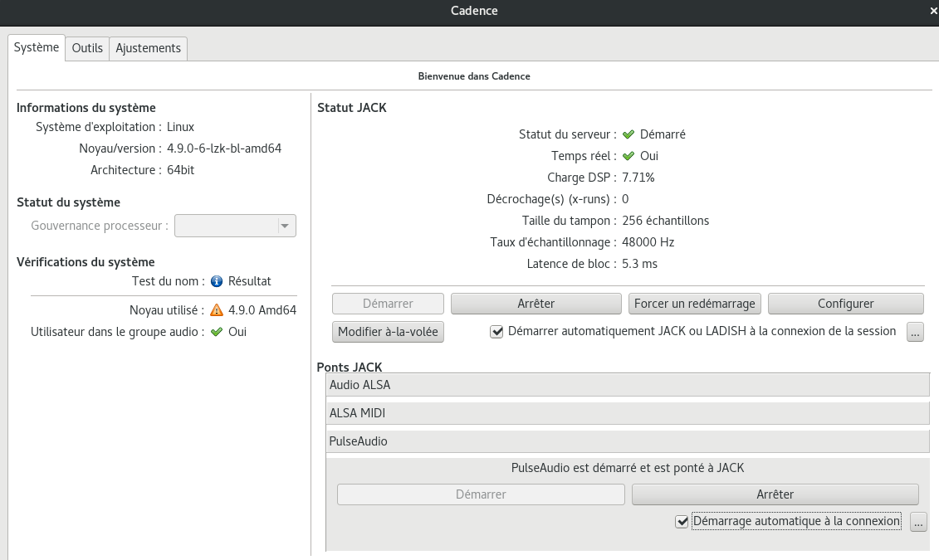
Task: Click the green check next to Démarré
Action: [628, 134]
